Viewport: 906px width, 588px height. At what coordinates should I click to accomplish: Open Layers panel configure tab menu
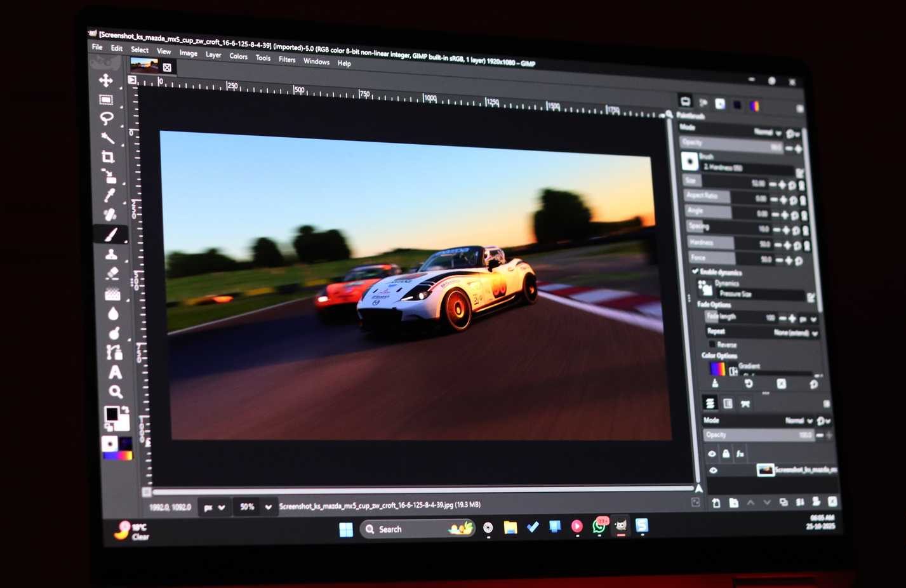[x=827, y=404]
